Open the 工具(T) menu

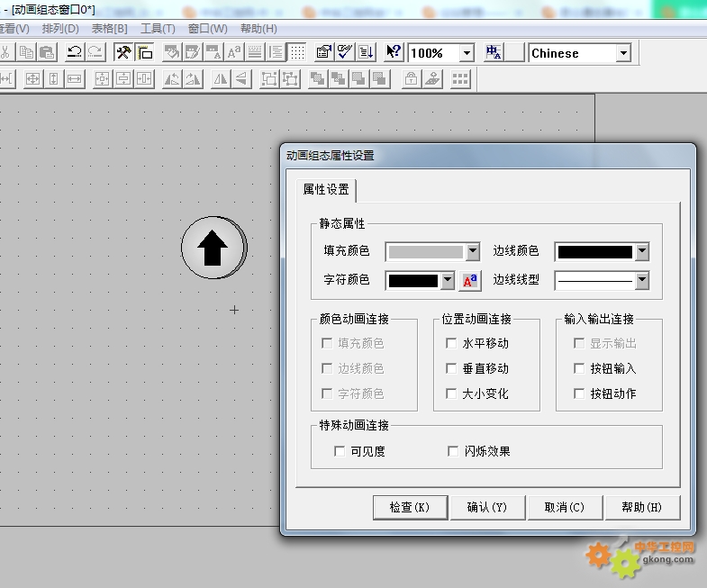158,28
